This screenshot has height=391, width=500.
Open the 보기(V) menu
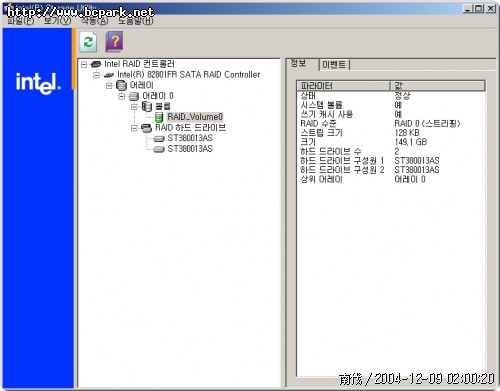57,21
